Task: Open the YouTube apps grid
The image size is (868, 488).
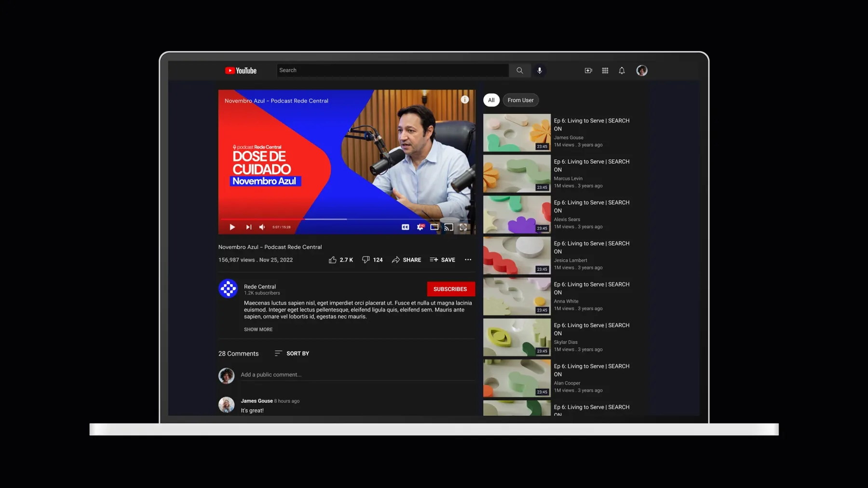Action: pos(605,70)
